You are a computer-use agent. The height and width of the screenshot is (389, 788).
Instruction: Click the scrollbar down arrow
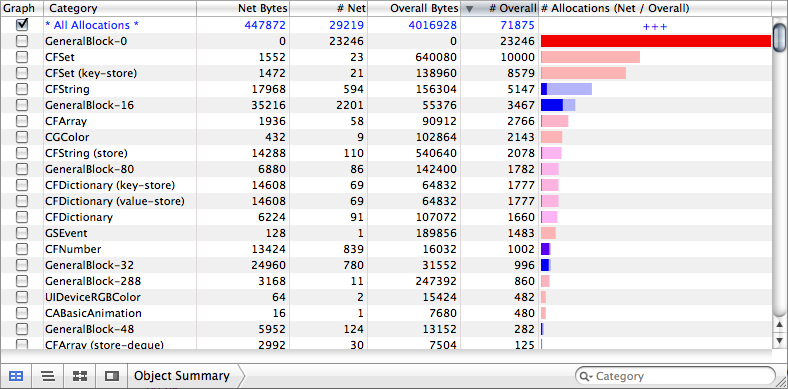click(x=780, y=340)
